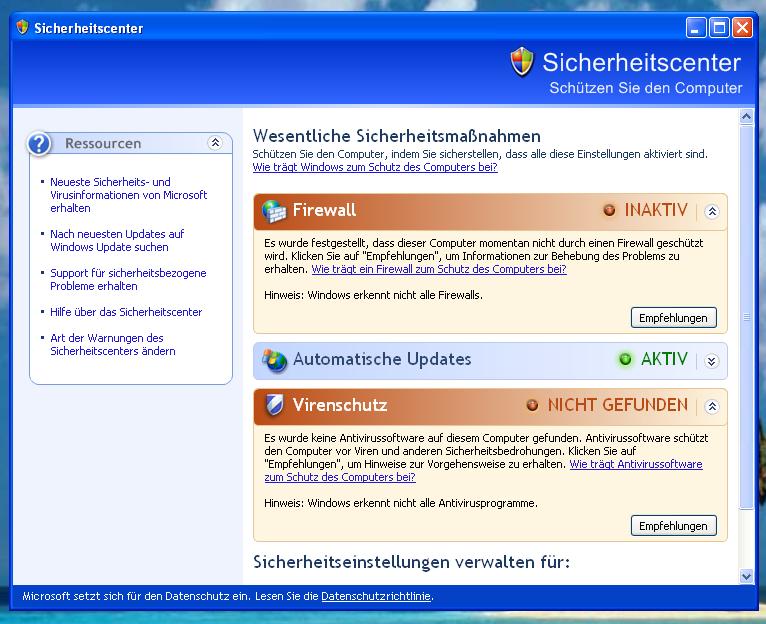Image resolution: width=766 pixels, height=624 pixels.
Task: Click the Virenschutz shield icon
Action: (274, 405)
